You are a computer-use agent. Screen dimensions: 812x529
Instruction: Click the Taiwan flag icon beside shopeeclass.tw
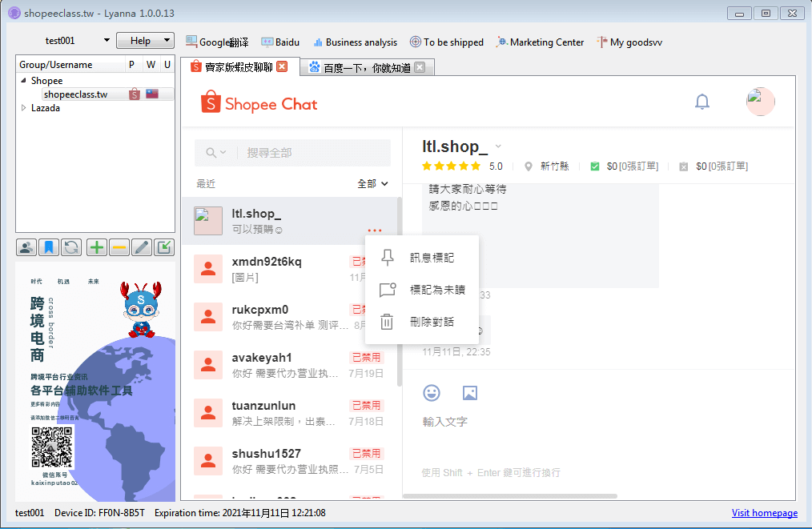151,94
